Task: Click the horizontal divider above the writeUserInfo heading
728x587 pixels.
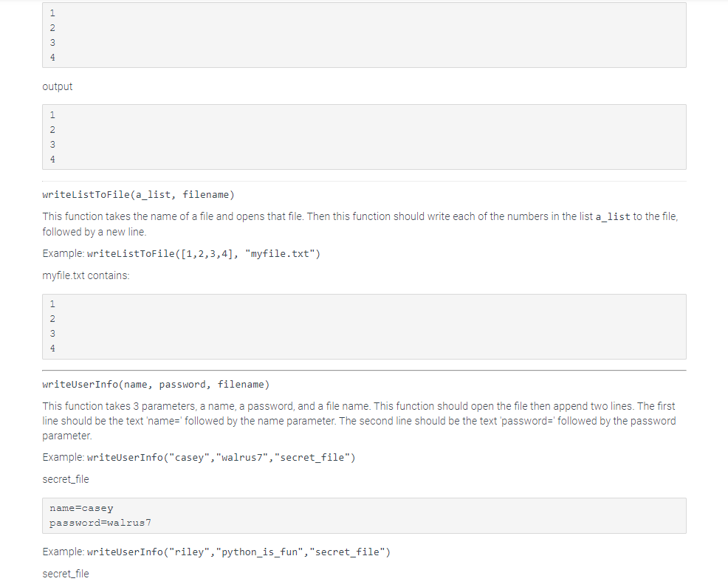Action: [364, 370]
